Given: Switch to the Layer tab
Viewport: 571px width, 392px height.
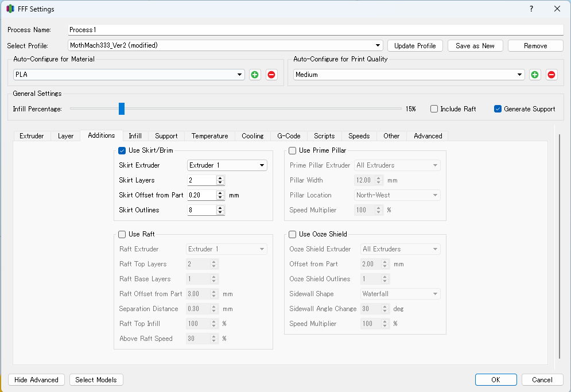Looking at the screenshot, I should point(65,136).
